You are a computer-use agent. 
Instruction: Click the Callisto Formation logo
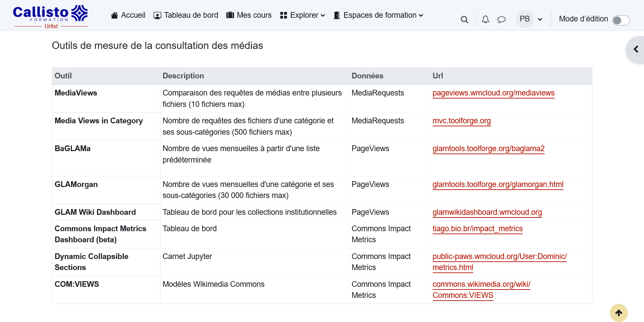pos(50,17)
